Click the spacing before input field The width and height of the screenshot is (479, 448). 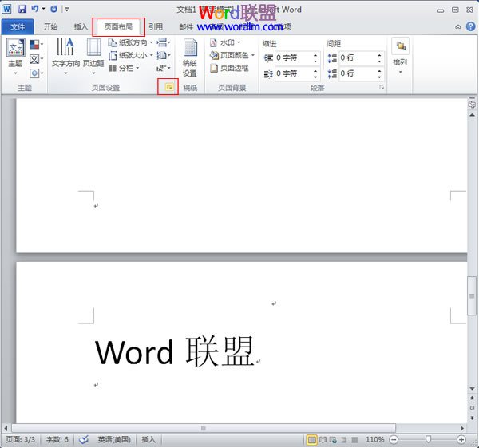point(358,57)
